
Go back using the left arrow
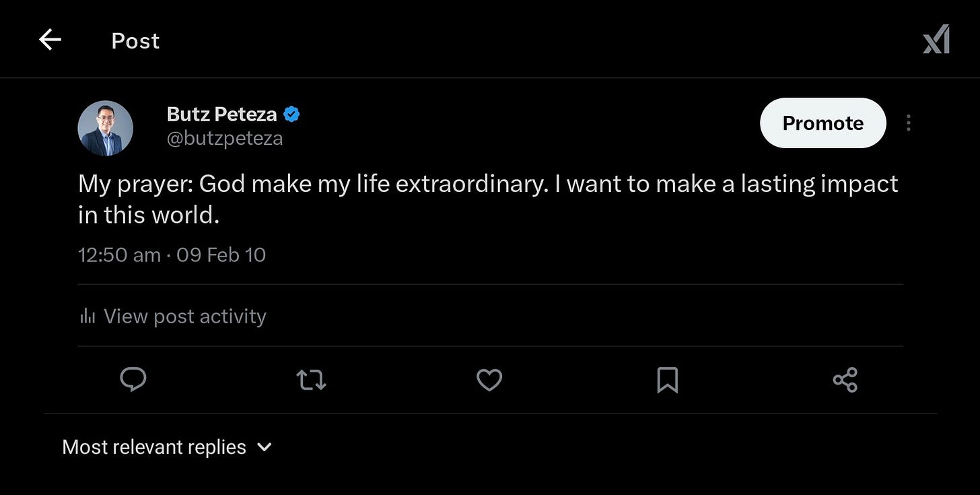click(x=50, y=40)
